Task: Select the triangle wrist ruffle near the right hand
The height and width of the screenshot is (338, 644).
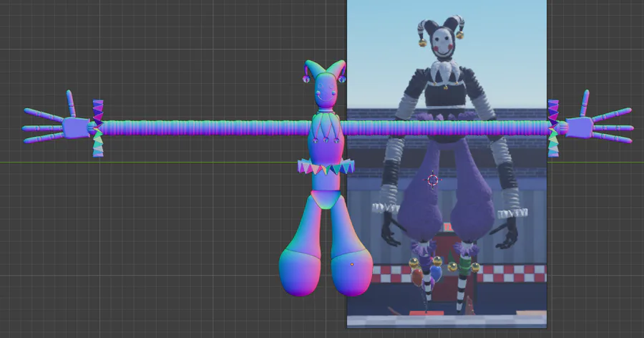Action: coord(553,128)
